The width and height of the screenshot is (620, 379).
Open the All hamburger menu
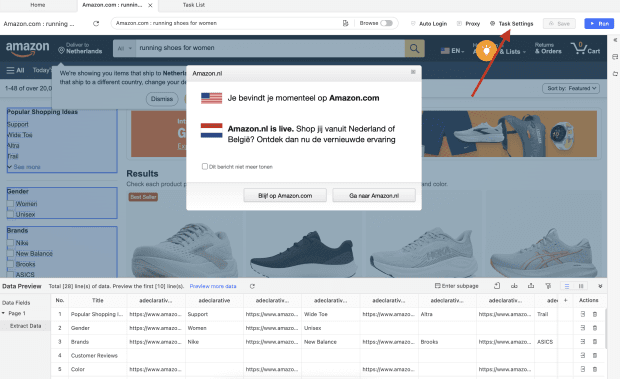click(15, 70)
